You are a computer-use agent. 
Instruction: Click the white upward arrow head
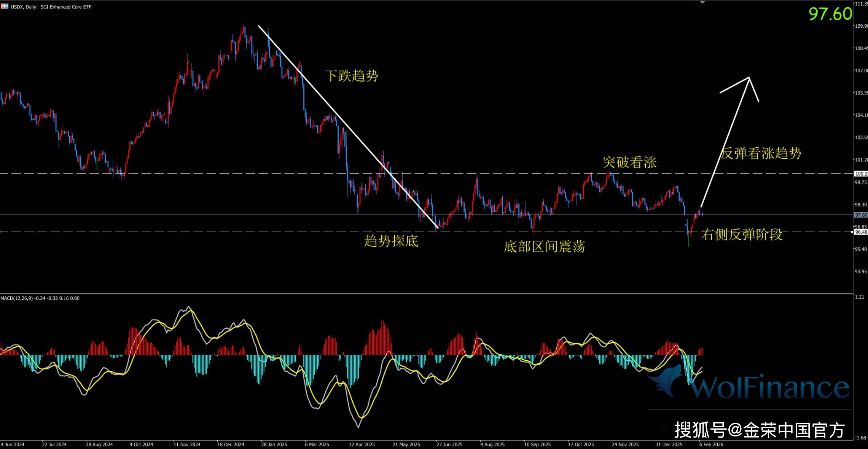click(x=748, y=78)
